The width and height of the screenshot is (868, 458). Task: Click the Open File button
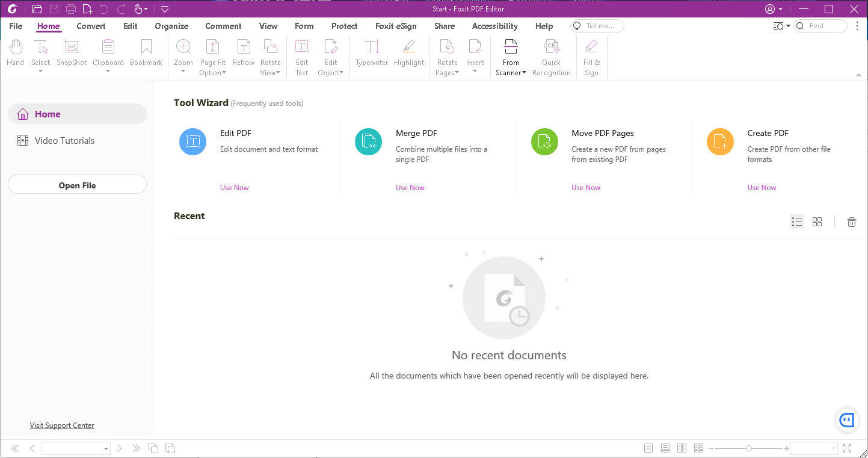coord(77,185)
